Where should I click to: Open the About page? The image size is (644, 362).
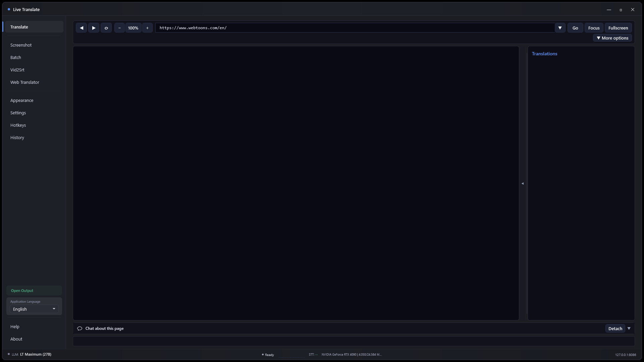[34, 339]
